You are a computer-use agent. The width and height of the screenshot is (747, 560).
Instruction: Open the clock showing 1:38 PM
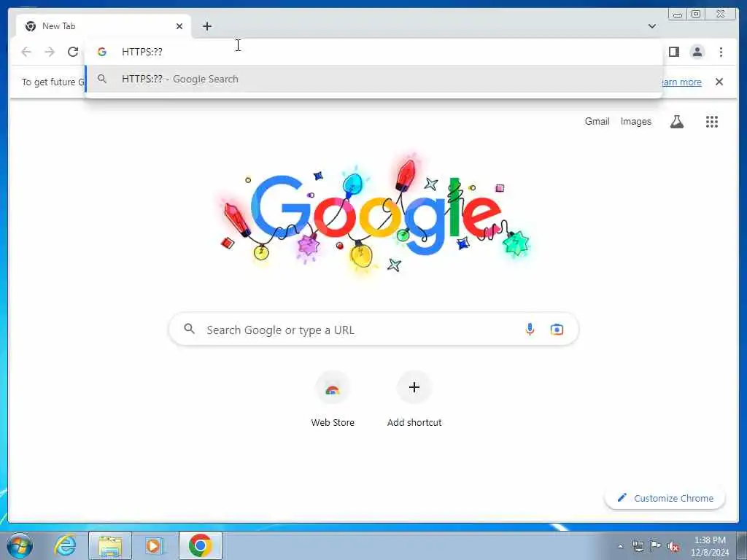pos(710,546)
